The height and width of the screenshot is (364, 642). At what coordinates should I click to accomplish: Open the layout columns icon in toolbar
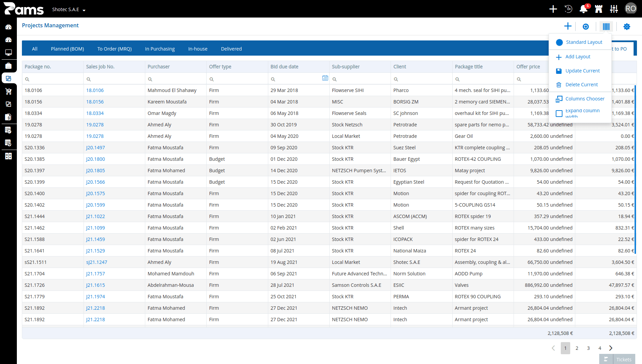(606, 27)
